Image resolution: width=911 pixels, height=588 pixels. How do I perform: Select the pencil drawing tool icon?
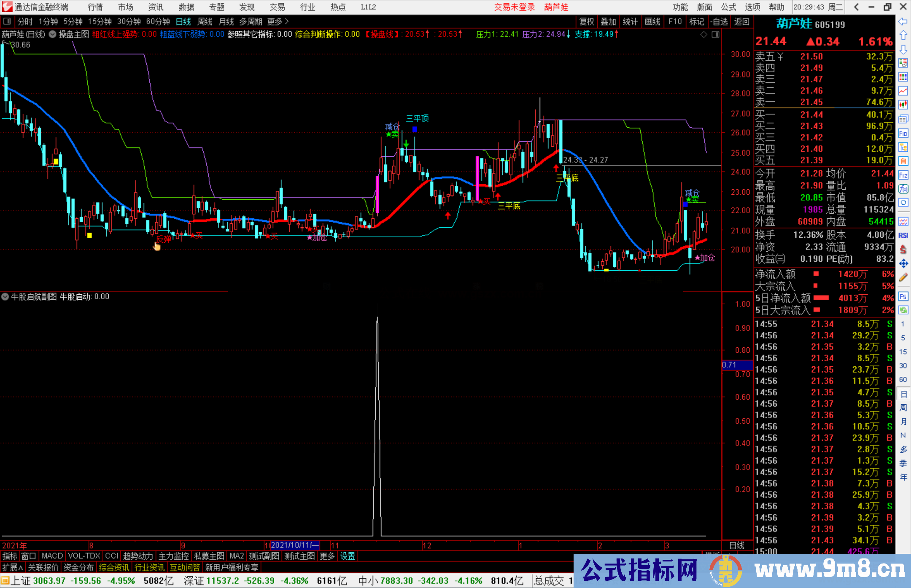click(903, 277)
